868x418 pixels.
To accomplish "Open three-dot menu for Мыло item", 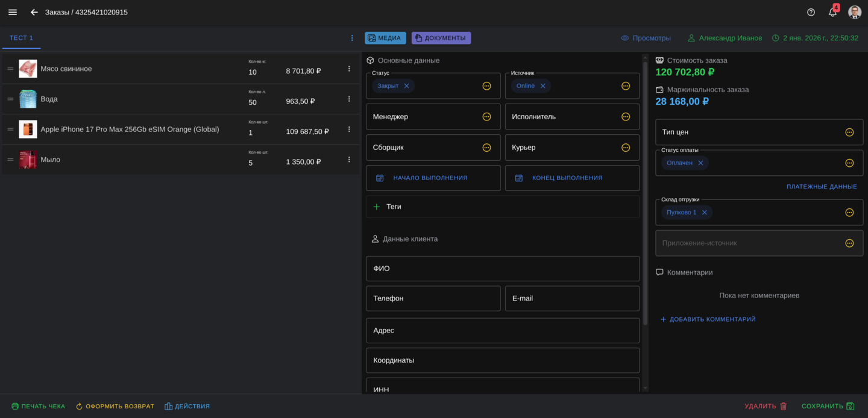I will coord(349,160).
